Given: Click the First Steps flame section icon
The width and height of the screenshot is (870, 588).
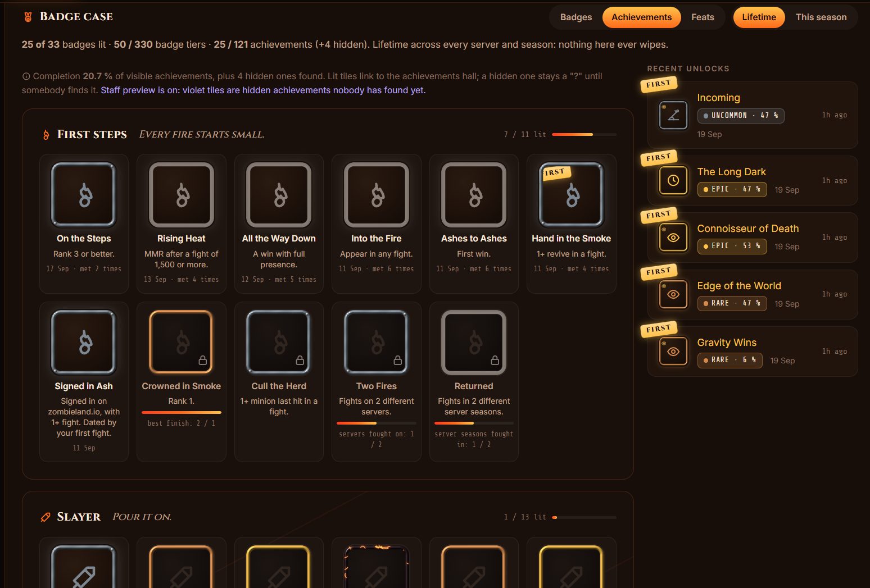Looking at the screenshot, I should [46, 135].
